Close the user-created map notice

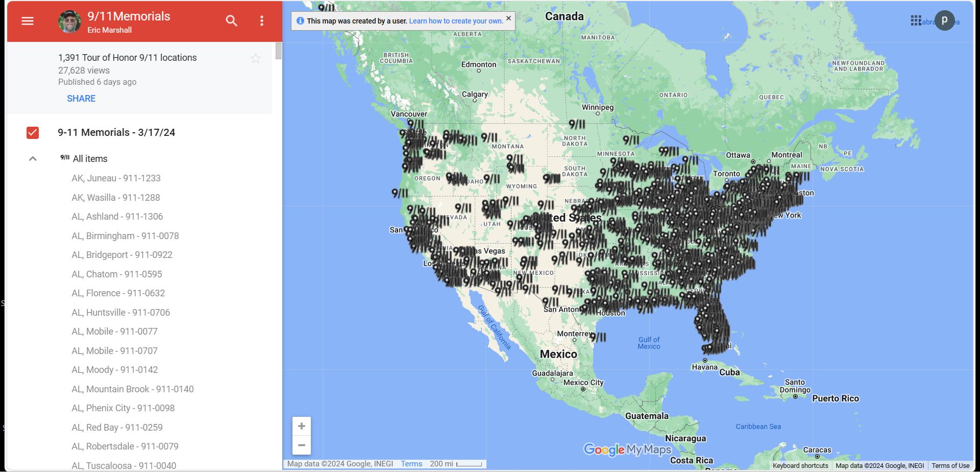[x=508, y=18]
